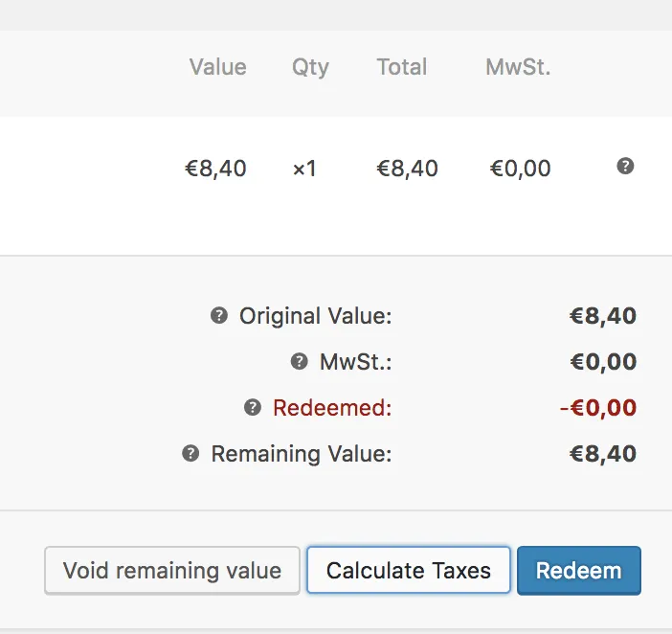Click the line item value €8,40 under Value
The height and width of the screenshot is (634, 672).
point(215,168)
